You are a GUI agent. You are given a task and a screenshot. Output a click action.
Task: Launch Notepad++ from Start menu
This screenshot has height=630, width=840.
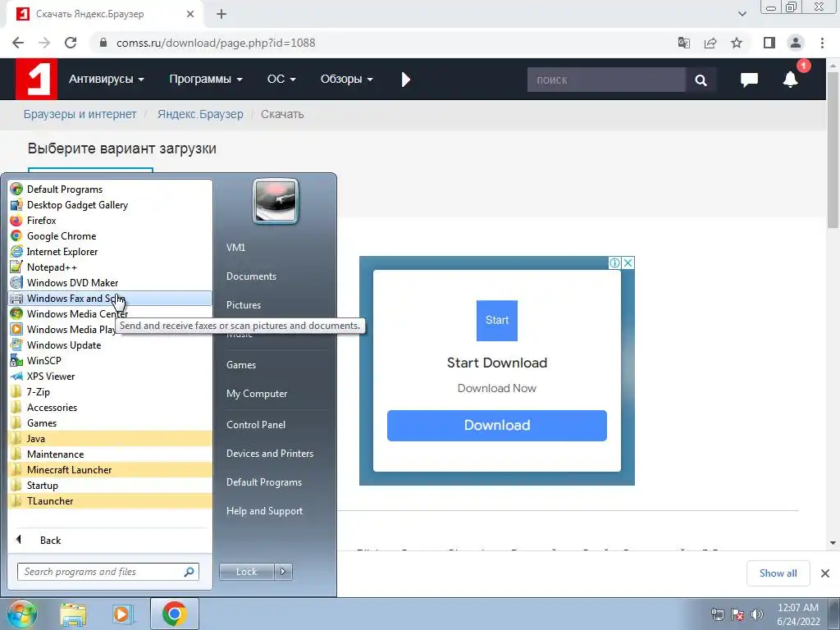click(111, 267)
